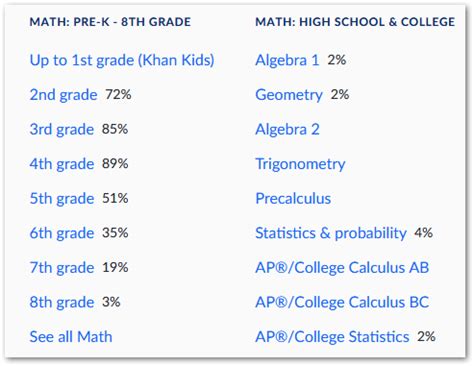
Task: Select AP®/College Calculus AB
Action: pos(342,268)
